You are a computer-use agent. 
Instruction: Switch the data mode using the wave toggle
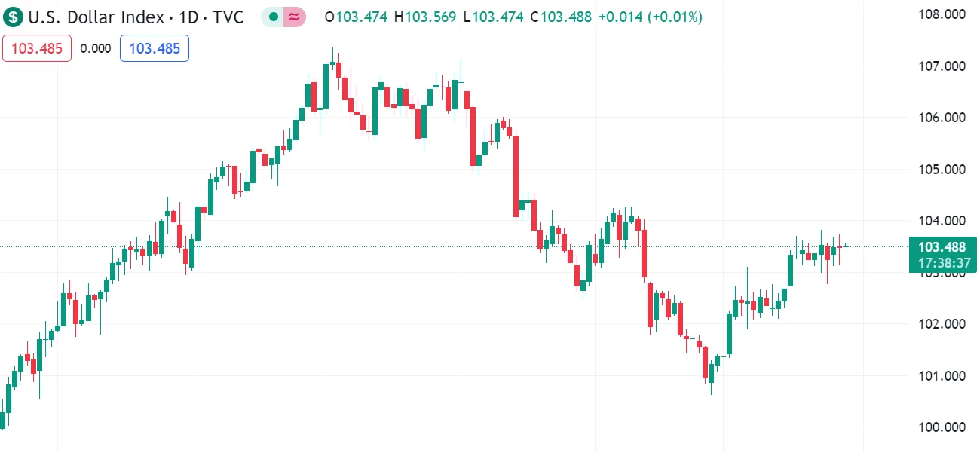tap(295, 16)
